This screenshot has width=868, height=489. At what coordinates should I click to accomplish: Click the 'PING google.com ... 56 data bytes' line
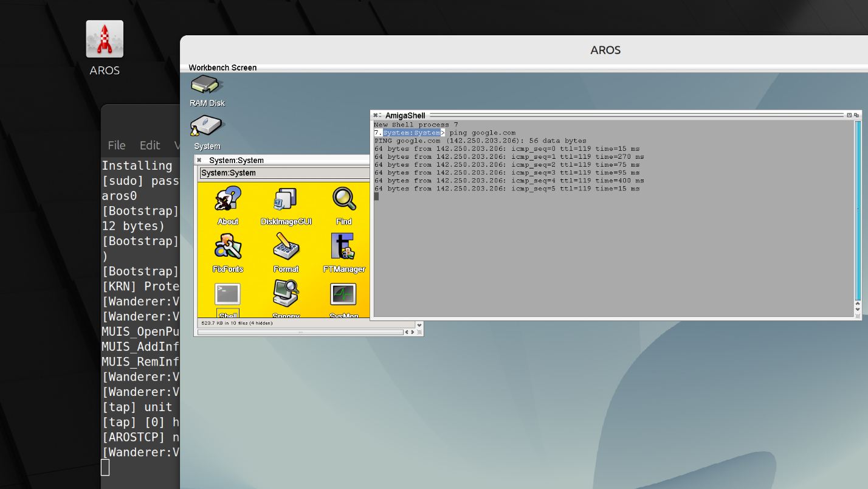tap(480, 140)
